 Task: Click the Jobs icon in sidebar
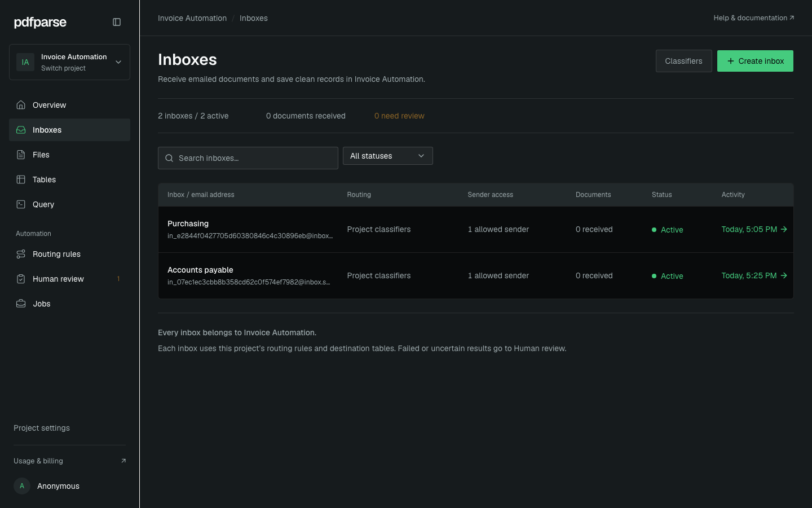tap(21, 304)
